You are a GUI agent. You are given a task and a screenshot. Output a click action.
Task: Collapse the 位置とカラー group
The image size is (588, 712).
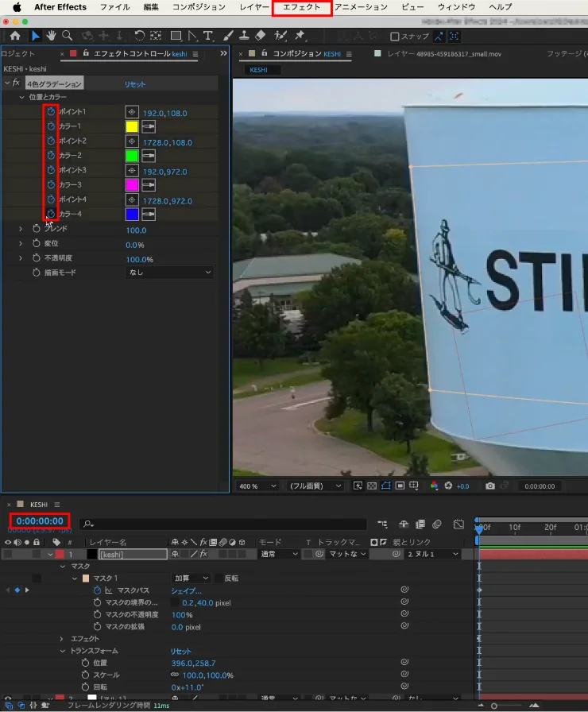click(x=21, y=97)
